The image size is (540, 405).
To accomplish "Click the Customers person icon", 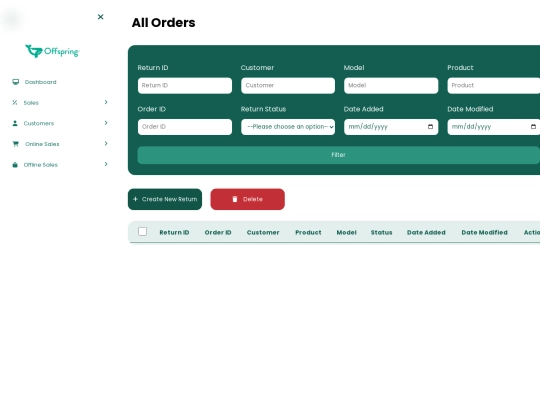I will click(x=15, y=123).
